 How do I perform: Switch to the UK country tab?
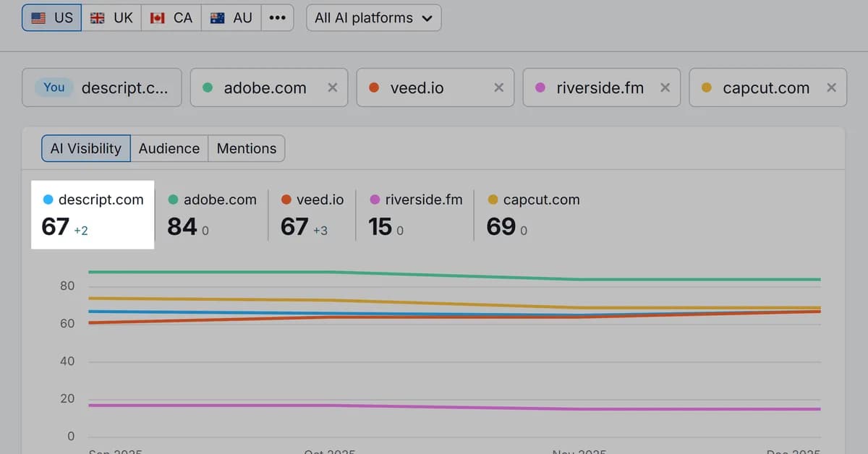(111, 18)
